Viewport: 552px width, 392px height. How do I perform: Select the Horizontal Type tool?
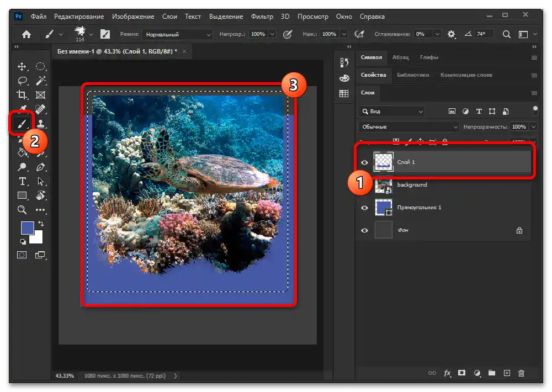coord(22,181)
